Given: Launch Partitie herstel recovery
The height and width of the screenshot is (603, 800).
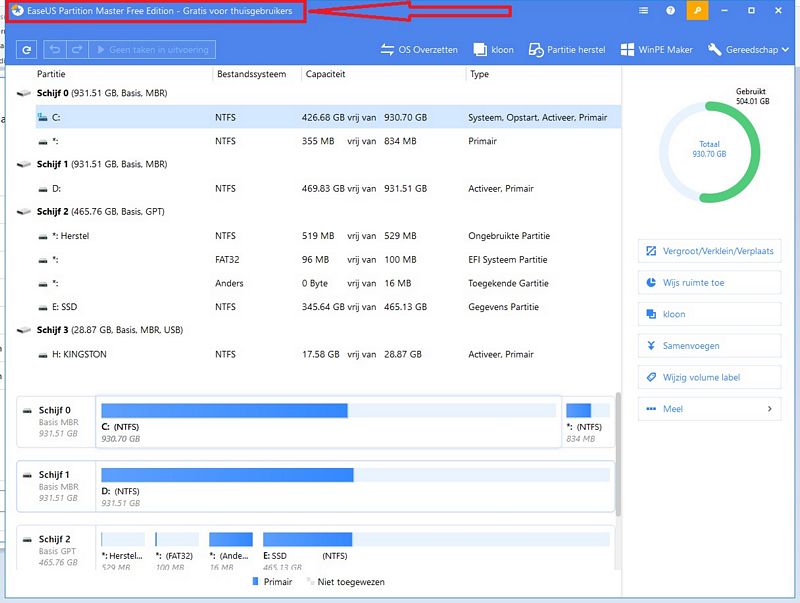Looking at the screenshot, I should (x=567, y=49).
